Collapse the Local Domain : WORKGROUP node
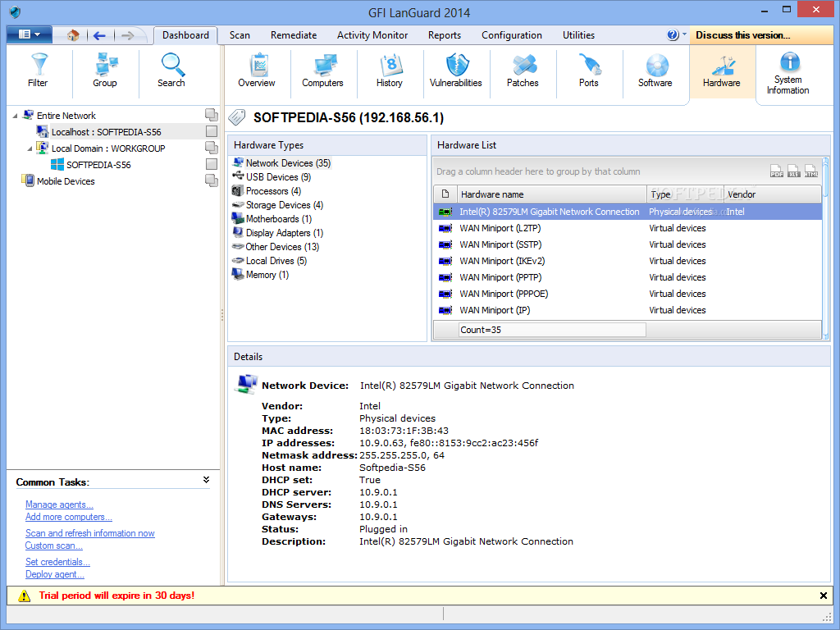This screenshot has height=630, width=840. (x=30, y=148)
